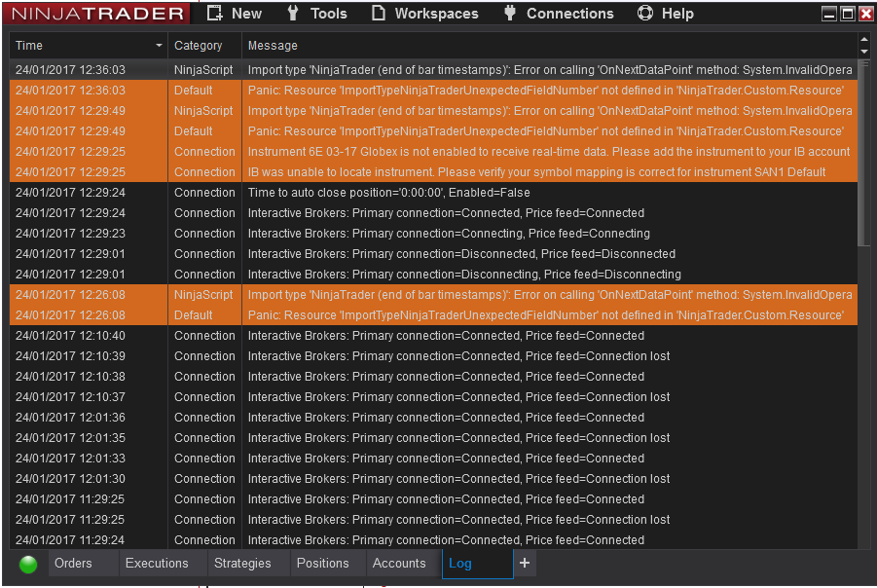Select the 12:36:03 Default Panic row
877x588 pixels.
(x=433, y=91)
